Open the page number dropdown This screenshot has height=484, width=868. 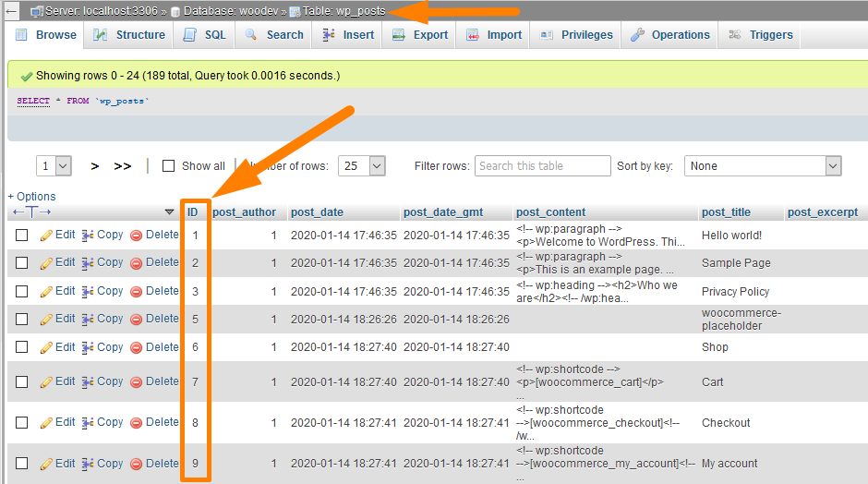click(54, 166)
